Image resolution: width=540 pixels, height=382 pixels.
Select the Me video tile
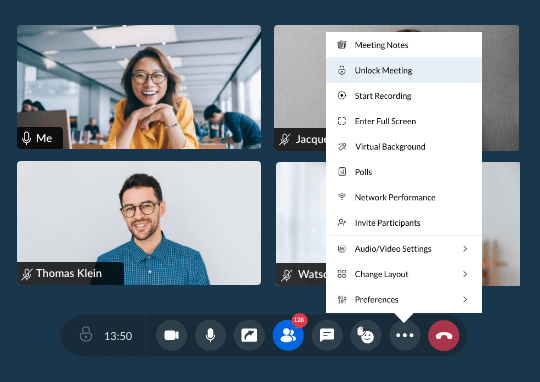(x=139, y=87)
